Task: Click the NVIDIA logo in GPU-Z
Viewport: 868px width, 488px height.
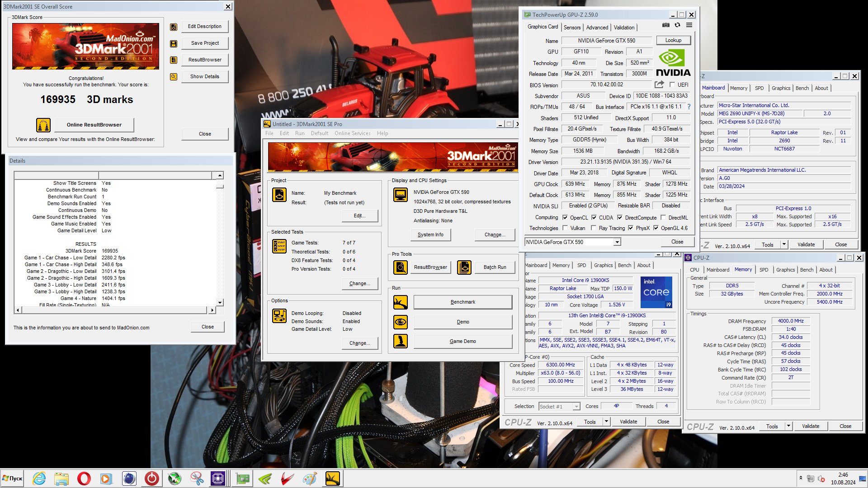Action: tap(673, 62)
